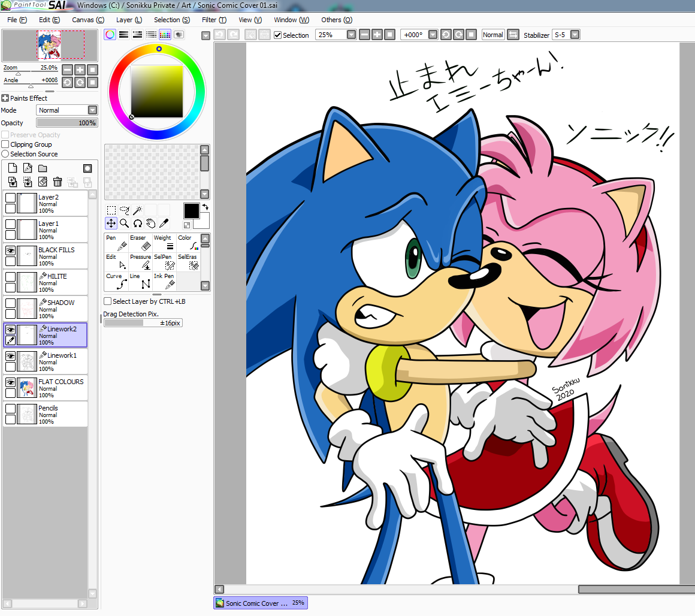Select the Lasso tool
The width and height of the screenshot is (695, 616).
tap(125, 210)
